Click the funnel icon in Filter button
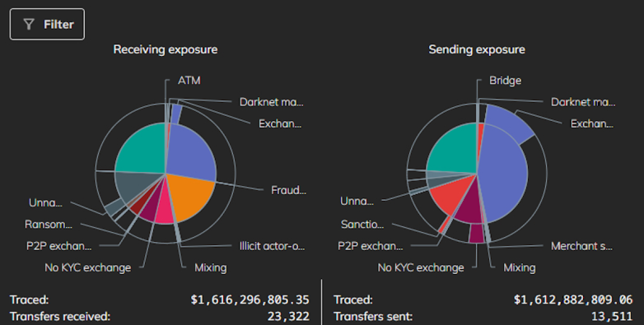The height and width of the screenshot is (325, 644). [x=29, y=25]
